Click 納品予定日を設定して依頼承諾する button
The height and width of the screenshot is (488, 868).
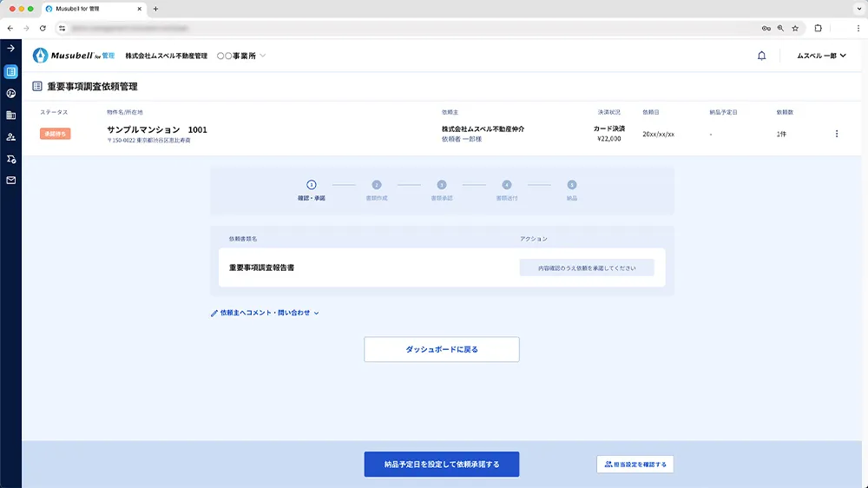click(441, 465)
